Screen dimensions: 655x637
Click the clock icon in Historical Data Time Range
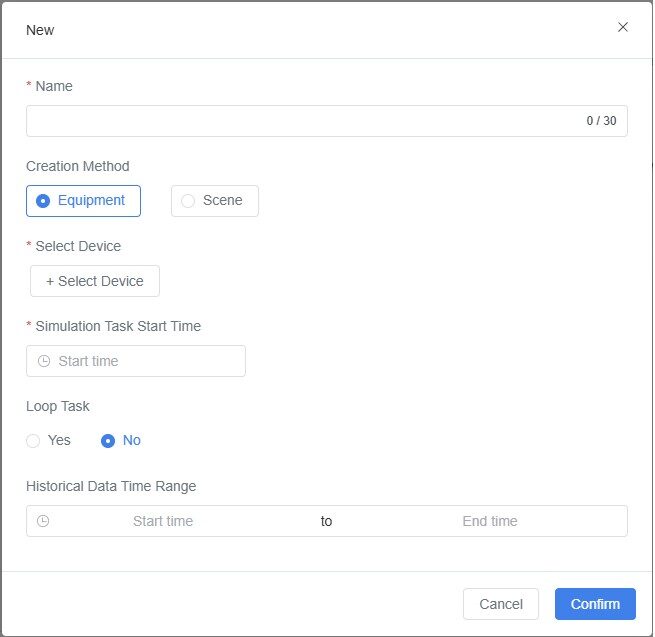point(43,521)
